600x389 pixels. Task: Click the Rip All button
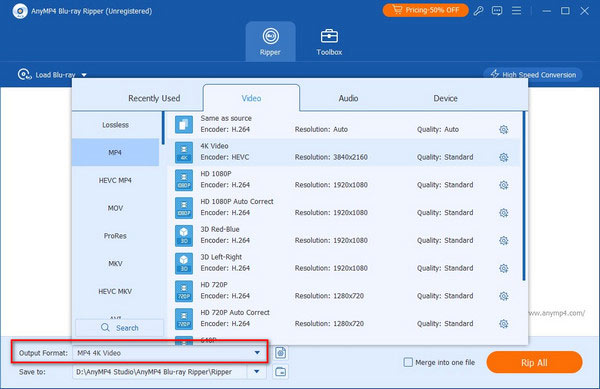tap(534, 362)
